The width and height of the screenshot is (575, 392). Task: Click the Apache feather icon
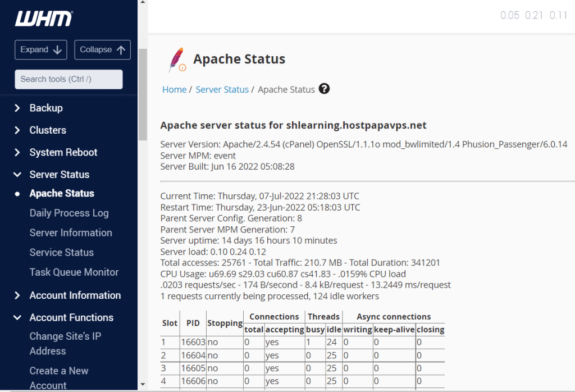[x=176, y=58]
